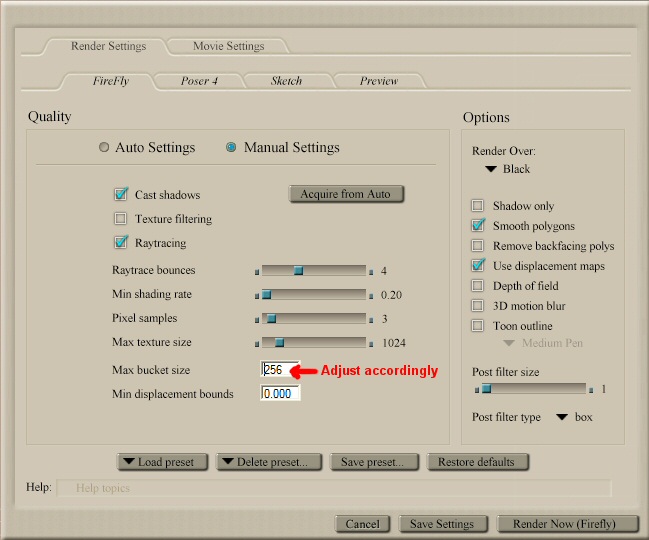The image size is (649, 540).
Task: Select the Auto Settings radio button
Action: point(104,147)
